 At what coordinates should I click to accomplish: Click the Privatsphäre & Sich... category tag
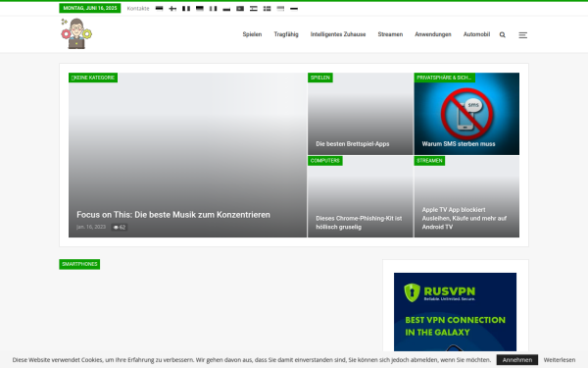pos(444,78)
